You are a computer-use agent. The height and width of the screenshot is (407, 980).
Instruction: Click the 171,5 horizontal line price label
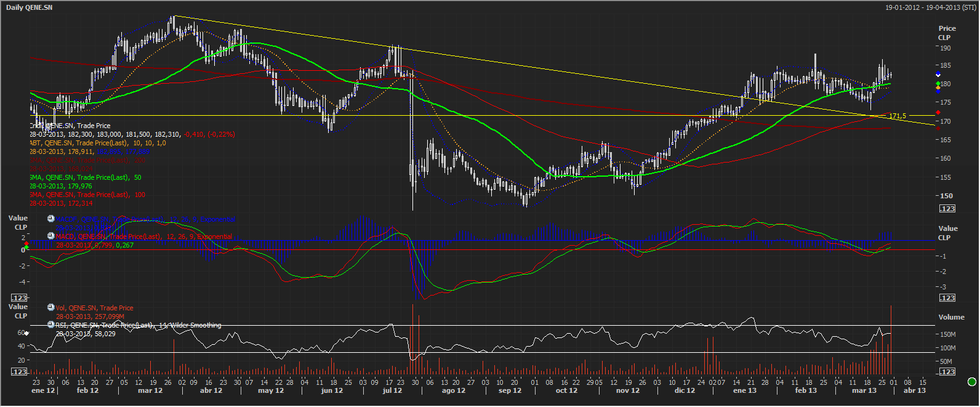tap(897, 116)
